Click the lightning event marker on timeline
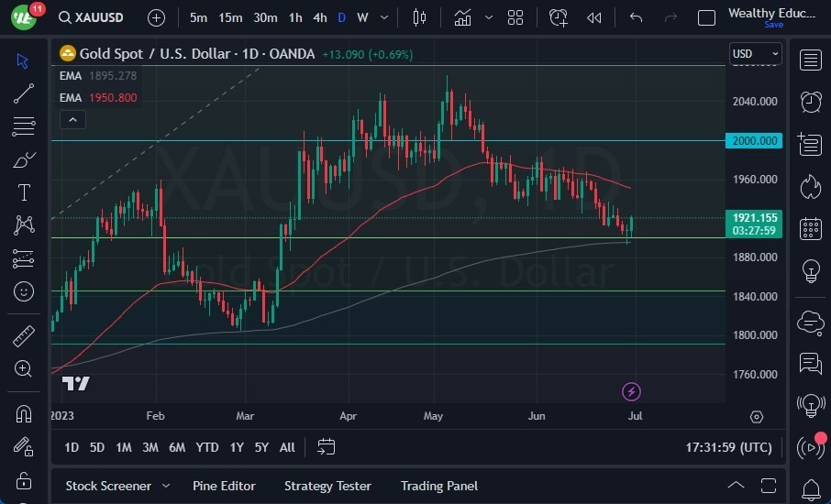 (631, 392)
